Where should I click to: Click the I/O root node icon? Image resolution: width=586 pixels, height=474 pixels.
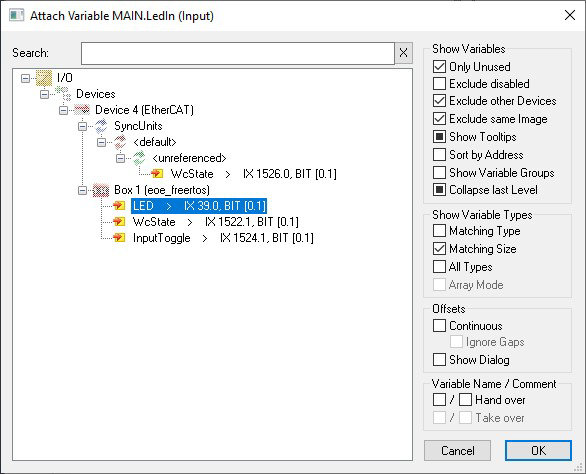44,78
